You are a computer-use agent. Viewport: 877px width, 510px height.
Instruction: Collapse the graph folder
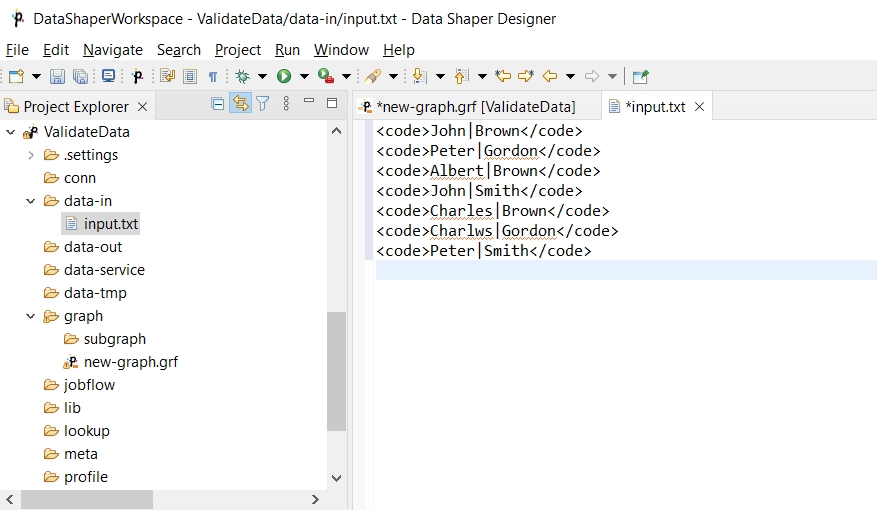31,316
